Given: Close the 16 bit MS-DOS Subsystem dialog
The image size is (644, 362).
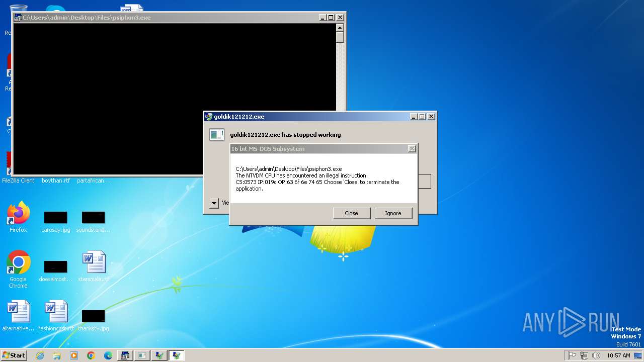Looking at the screenshot, I should click(x=412, y=149).
